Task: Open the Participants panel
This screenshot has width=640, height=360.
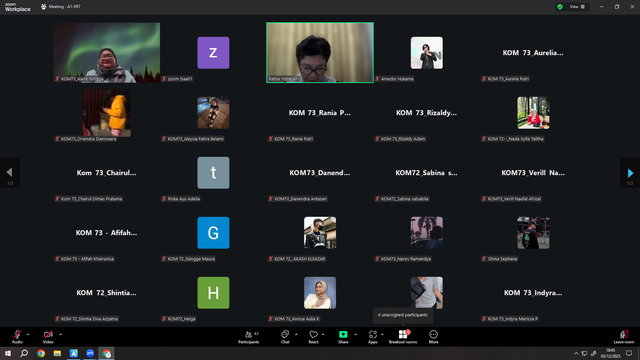Action: pyautogui.click(x=249, y=337)
